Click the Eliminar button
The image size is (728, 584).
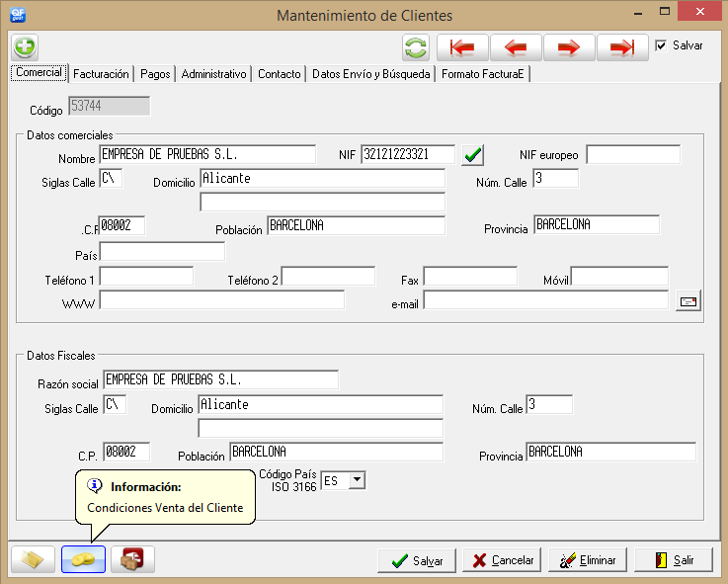tap(588, 560)
